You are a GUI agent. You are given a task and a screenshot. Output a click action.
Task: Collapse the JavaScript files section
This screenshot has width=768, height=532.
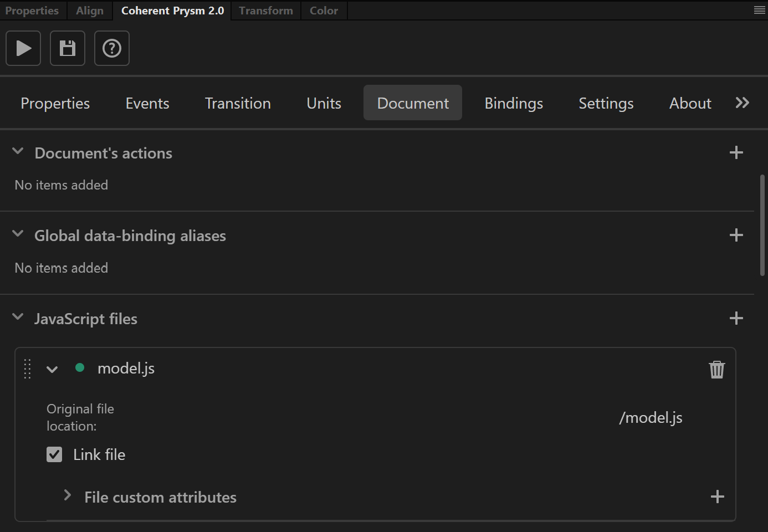tap(18, 316)
